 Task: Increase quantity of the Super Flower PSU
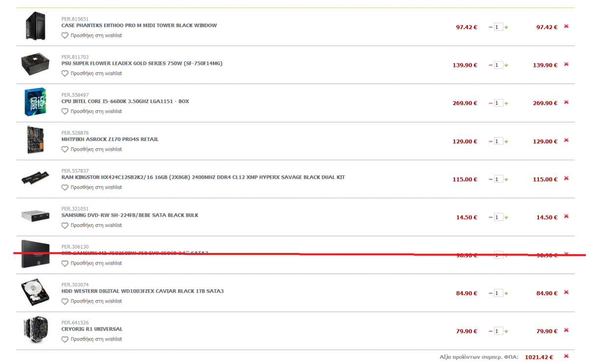(506, 65)
